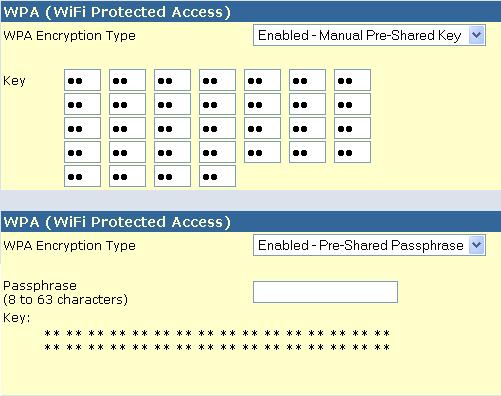Click the first key box in second row

click(x=82, y=104)
